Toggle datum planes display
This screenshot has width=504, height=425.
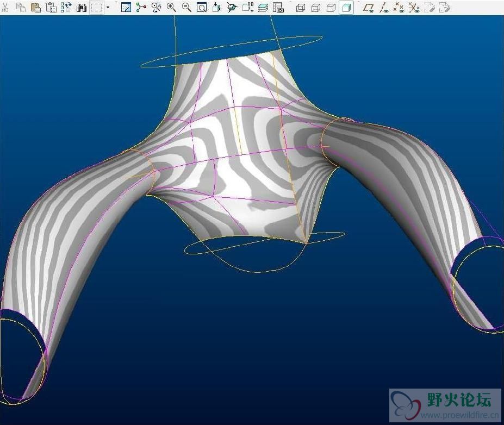pos(369,8)
